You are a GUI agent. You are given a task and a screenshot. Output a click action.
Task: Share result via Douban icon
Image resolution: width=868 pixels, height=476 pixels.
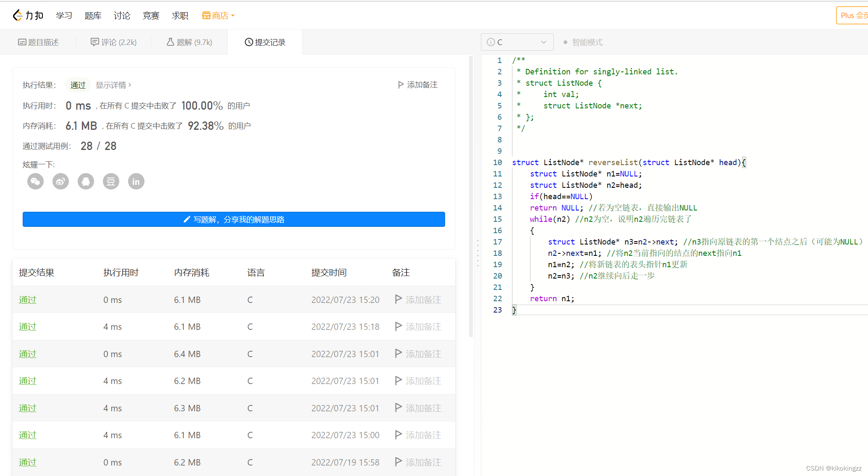pyautogui.click(x=111, y=181)
